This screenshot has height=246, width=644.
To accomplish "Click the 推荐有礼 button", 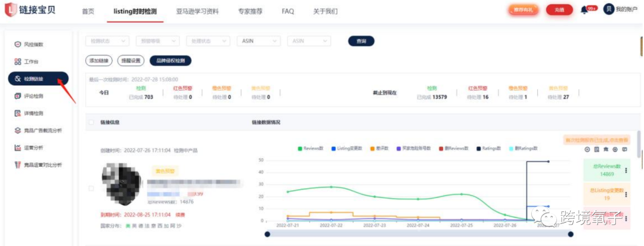I will (x=524, y=10).
